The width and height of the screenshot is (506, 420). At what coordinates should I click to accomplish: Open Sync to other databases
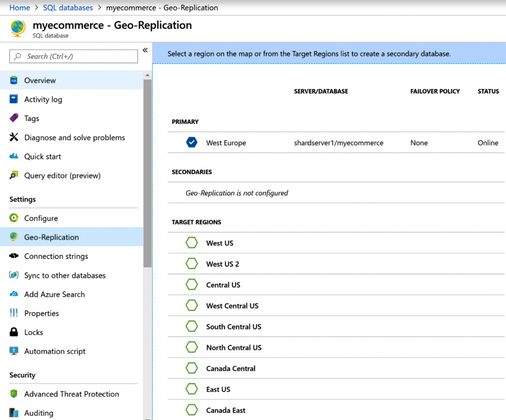pos(65,275)
